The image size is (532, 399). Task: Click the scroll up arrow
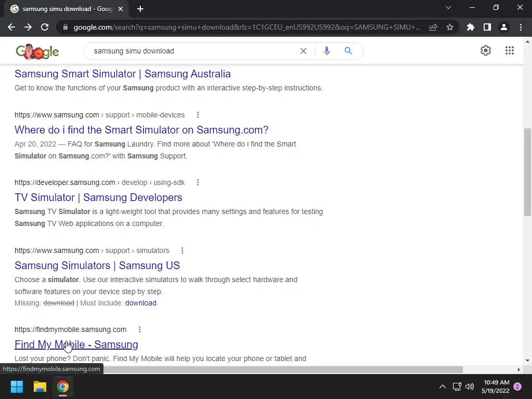click(x=527, y=42)
